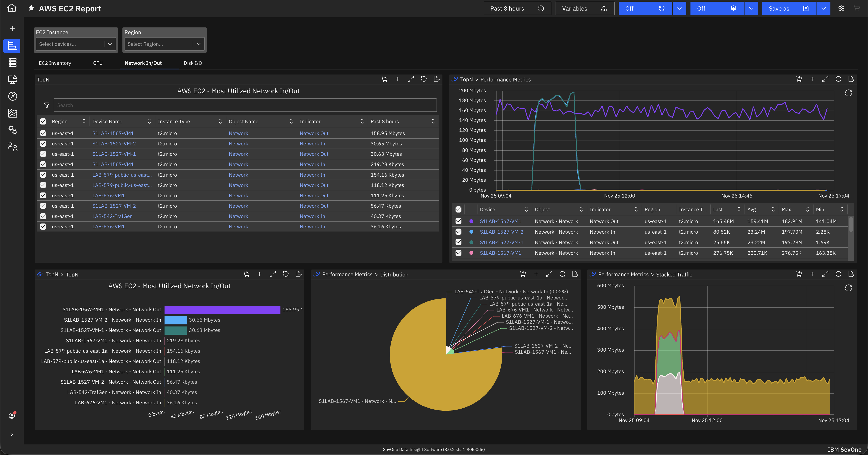Switch to the EC2 Inventory tab
Viewport: 868px width, 455px height.
(55, 63)
